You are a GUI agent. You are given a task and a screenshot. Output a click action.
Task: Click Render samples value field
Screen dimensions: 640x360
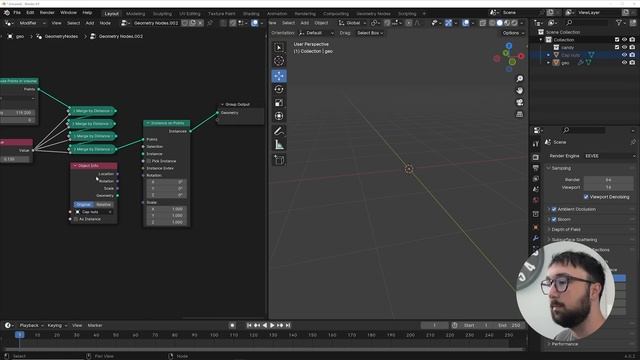click(x=609, y=180)
